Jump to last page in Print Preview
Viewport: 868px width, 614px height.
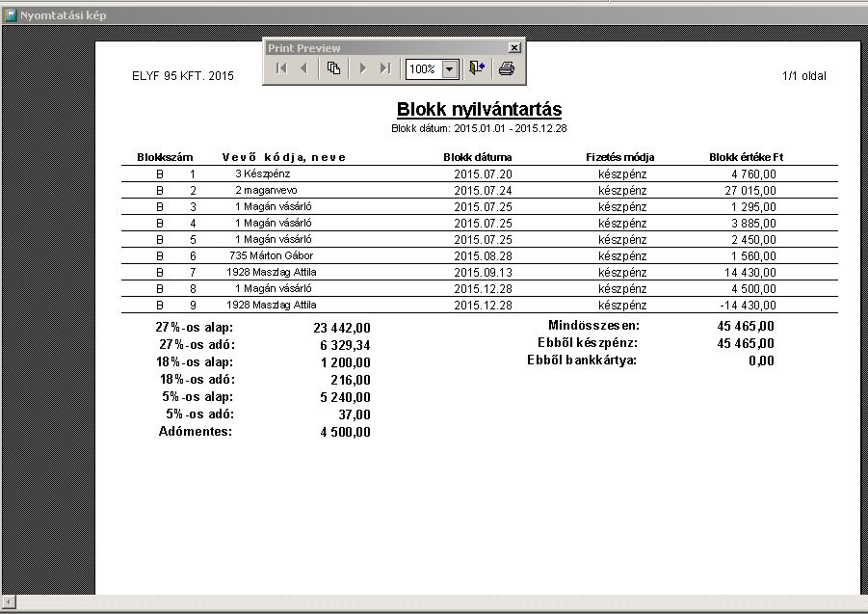[x=385, y=68]
